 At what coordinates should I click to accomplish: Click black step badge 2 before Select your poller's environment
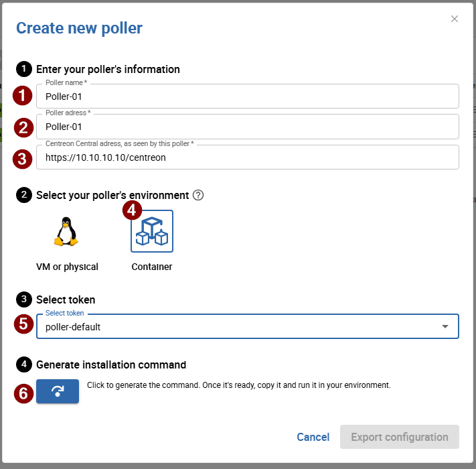click(24, 195)
